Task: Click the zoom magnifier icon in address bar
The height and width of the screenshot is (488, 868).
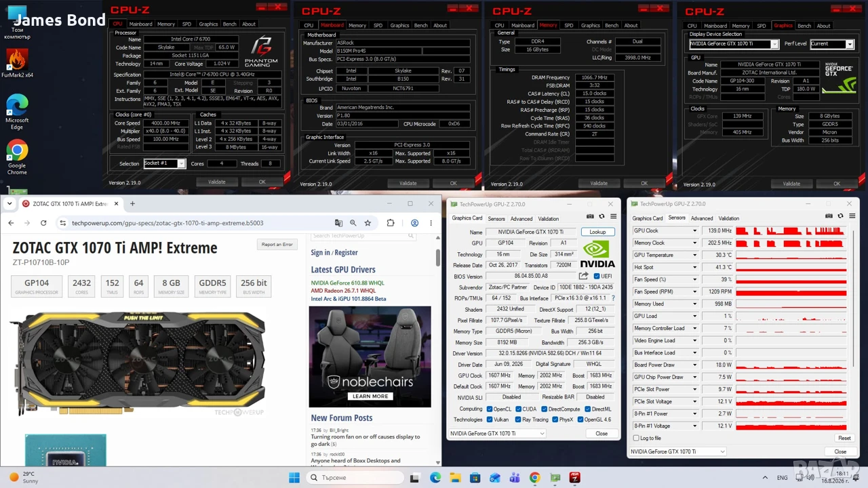Action: 353,223
